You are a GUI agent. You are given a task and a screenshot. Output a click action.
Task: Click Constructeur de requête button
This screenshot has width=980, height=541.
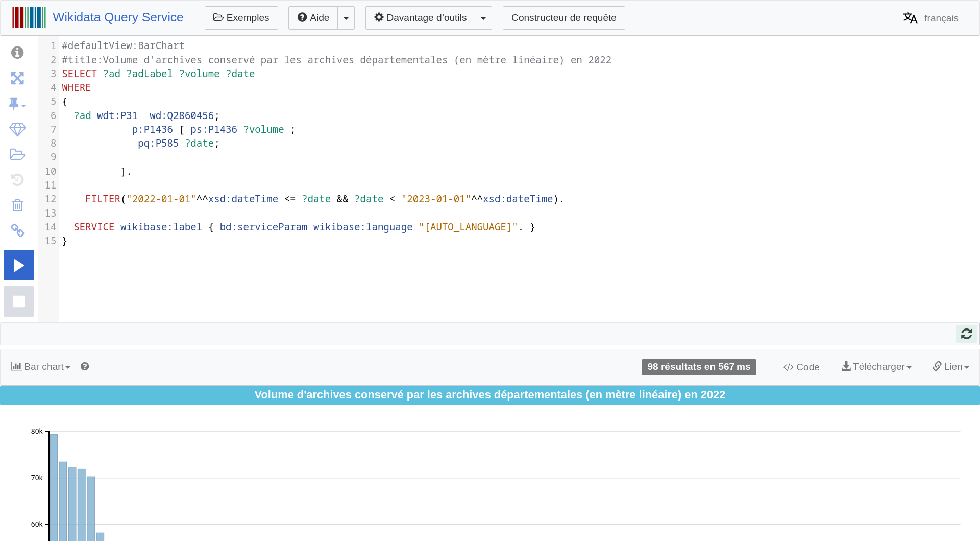pyautogui.click(x=563, y=18)
